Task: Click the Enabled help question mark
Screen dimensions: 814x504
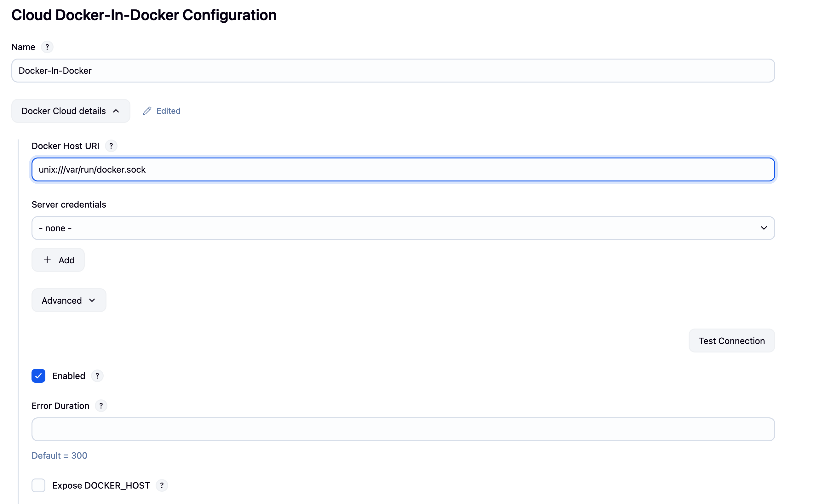Action: [97, 376]
